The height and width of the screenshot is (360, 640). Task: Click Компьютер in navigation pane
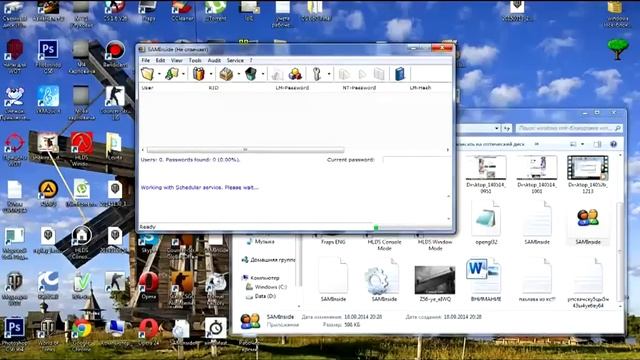(265, 278)
